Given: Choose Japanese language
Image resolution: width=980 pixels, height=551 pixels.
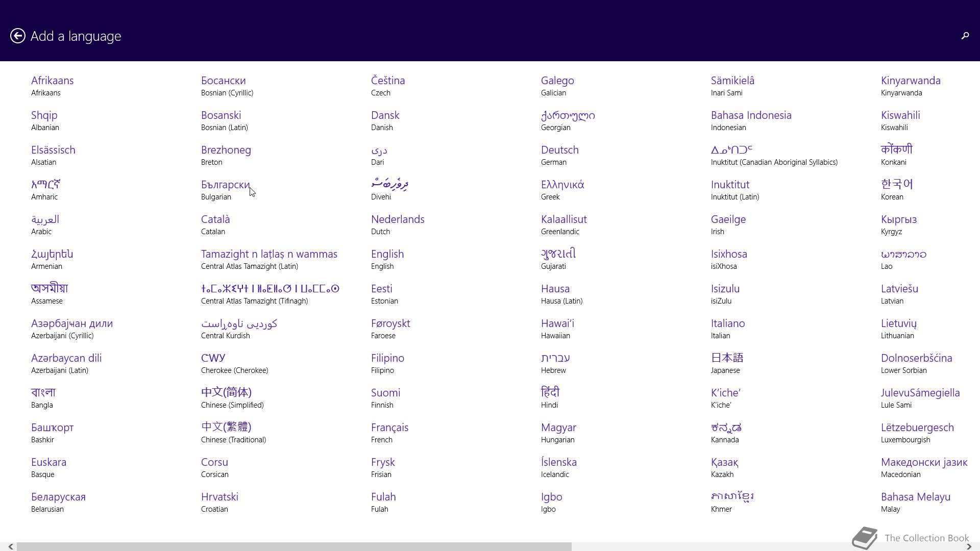Looking at the screenshot, I should click(727, 364).
